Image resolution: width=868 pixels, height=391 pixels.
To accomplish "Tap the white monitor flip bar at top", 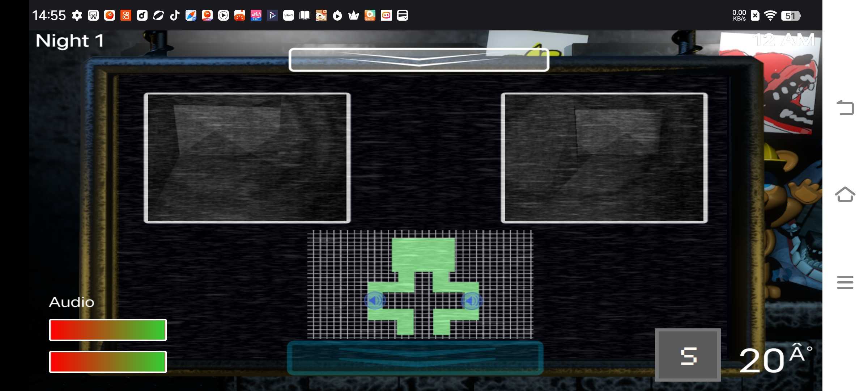I will click(x=419, y=60).
